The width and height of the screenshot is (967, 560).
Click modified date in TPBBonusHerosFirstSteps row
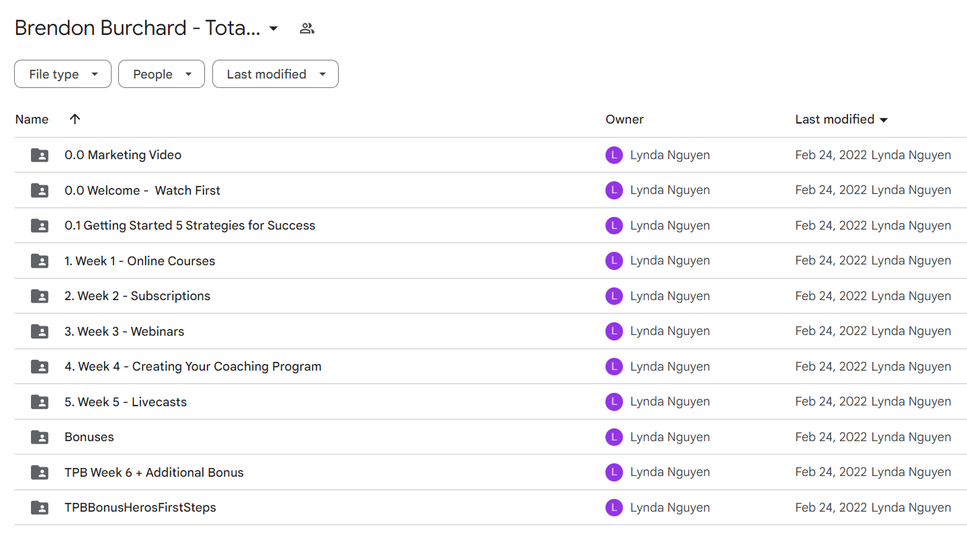tap(831, 508)
